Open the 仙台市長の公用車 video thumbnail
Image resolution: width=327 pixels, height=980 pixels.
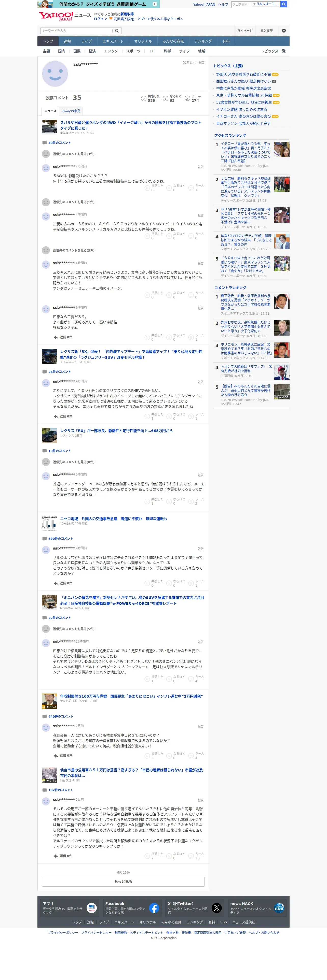tap(49, 775)
